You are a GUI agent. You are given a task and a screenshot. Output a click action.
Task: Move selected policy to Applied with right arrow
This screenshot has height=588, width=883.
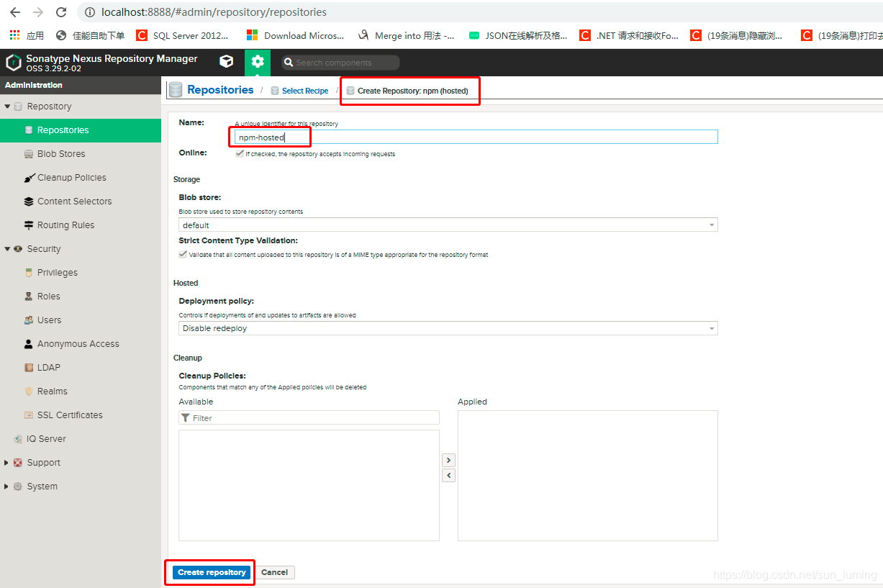coord(448,460)
